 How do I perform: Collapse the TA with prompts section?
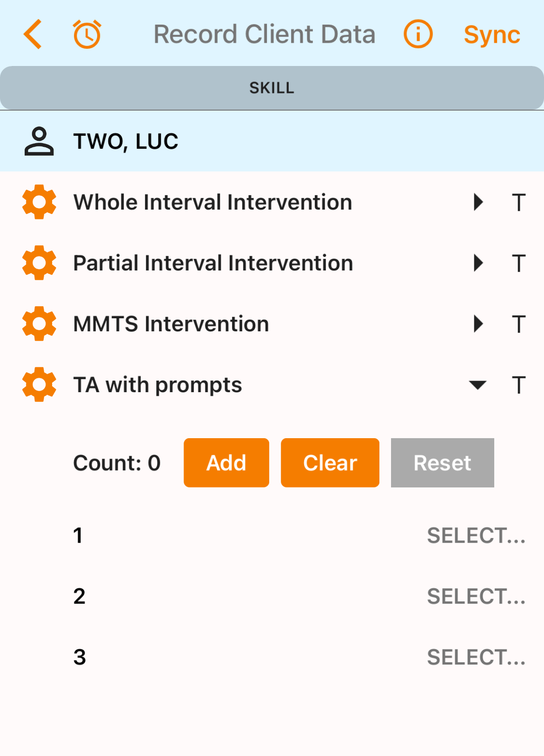point(478,385)
